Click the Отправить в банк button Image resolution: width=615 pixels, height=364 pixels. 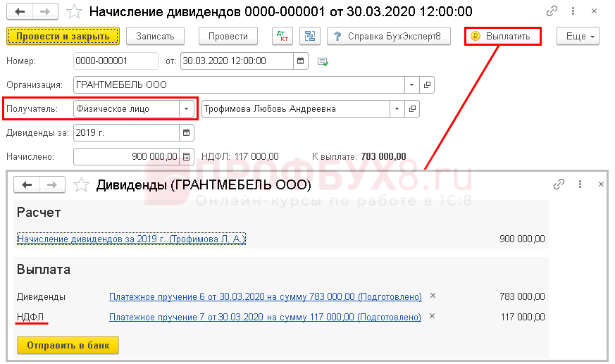coord(68,345)
